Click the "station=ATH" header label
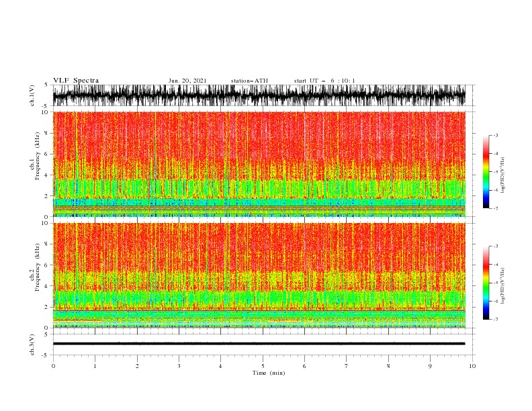 click(249, 81)
